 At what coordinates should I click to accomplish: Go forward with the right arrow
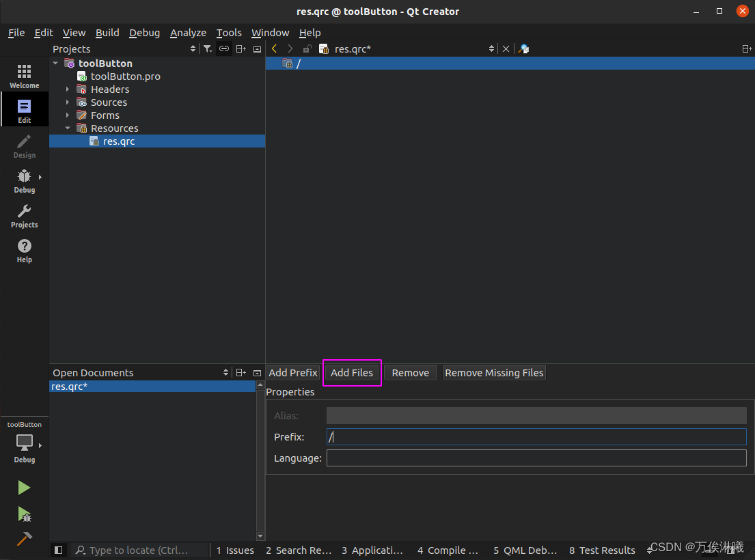click(290, 48)
